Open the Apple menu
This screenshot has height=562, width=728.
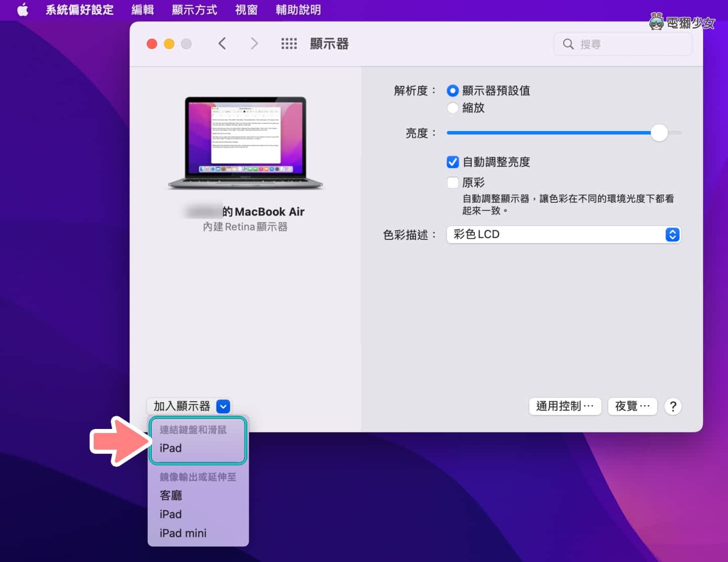click(23, 10)
